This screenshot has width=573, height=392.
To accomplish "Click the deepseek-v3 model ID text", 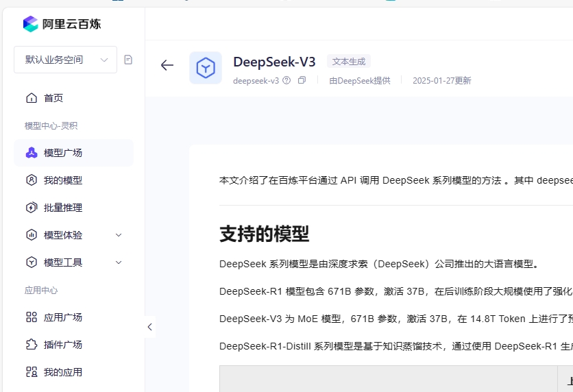I will (256, 80).
